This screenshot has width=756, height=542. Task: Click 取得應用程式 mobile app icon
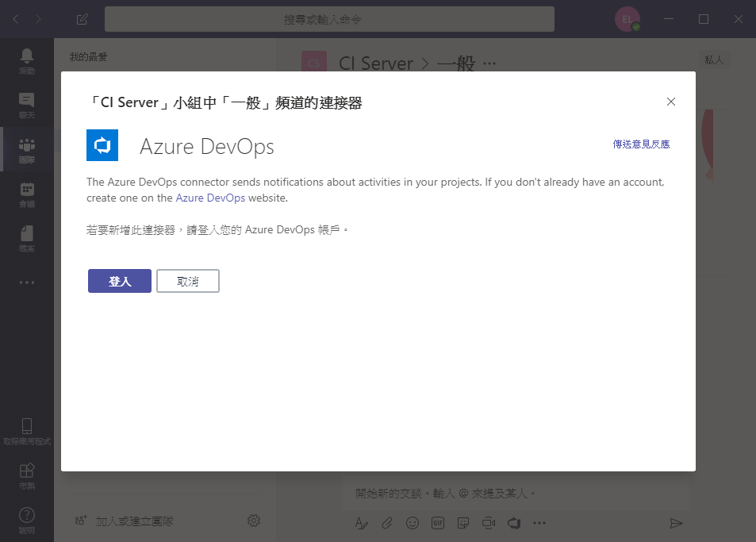[26, 432]
